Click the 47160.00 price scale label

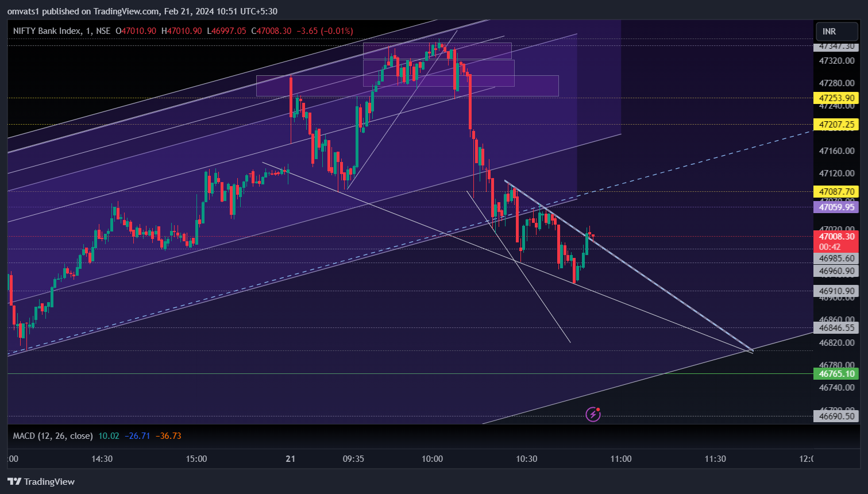click(x=836, y=151)
